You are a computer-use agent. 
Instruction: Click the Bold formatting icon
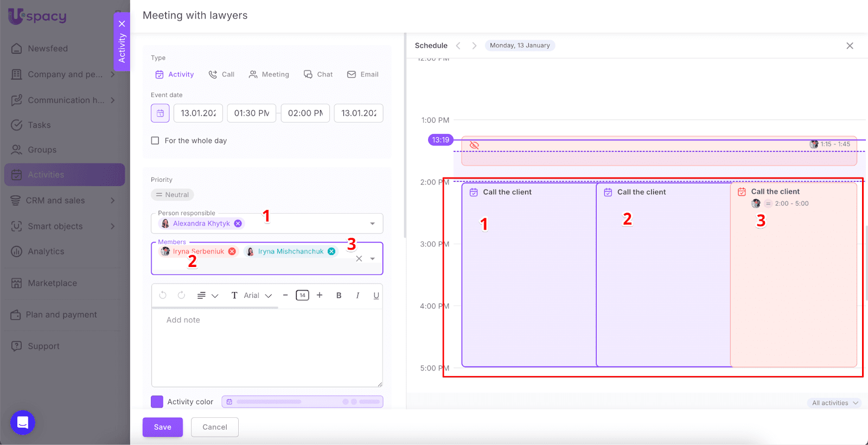(339, 295)
